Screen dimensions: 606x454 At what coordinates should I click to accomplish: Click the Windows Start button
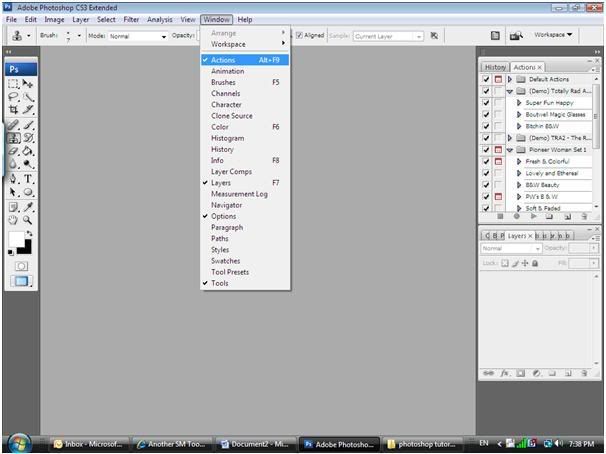pos(19,442)
